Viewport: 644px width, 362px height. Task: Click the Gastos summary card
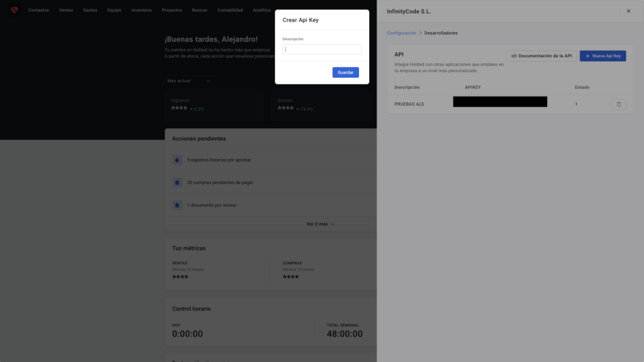click(x=320, y=105)
